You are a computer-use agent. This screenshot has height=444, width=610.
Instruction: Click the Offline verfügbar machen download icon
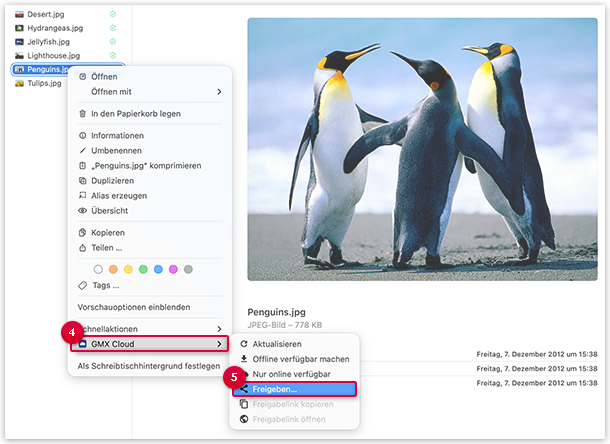pos(244,359)
